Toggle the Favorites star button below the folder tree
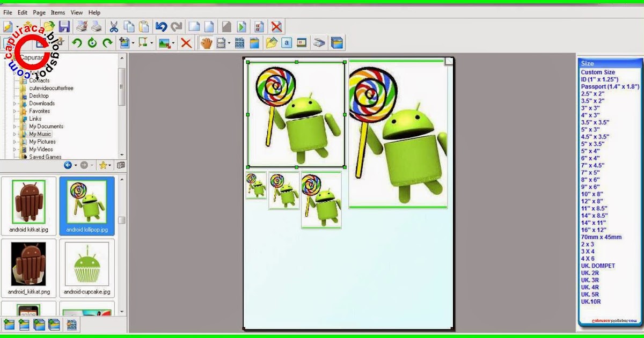644x338 pixels. click(x=103, y=165)
